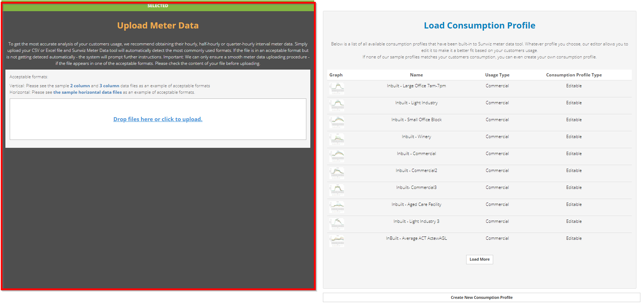Select the Small Office Block graph thumbnail
The width and height of the screenshot is (644, 305).
click(x=337, y=122)
